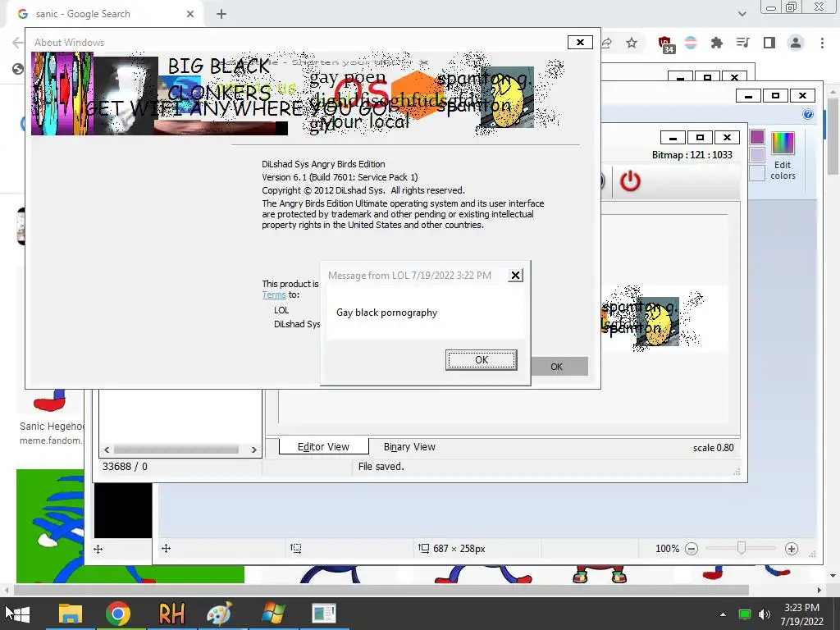Click Chrome page's vertical scrollbar down arrow
The height and width of the screenshot is (630, 840).
click(x=833, y=576)
